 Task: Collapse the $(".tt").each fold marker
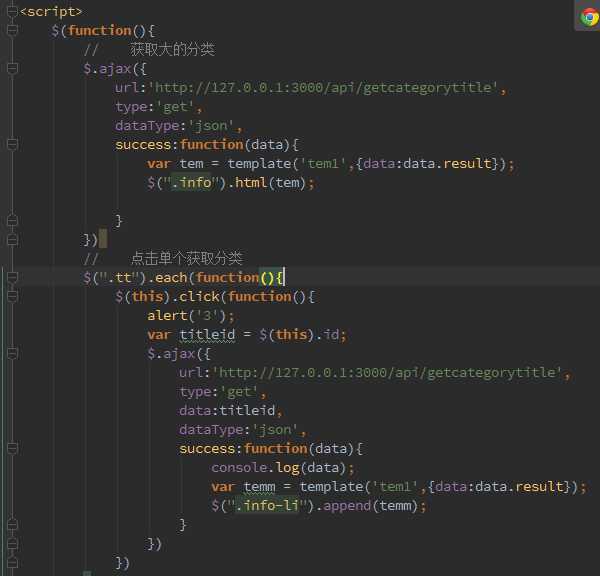pyautogui.click(x=13, y=277)
